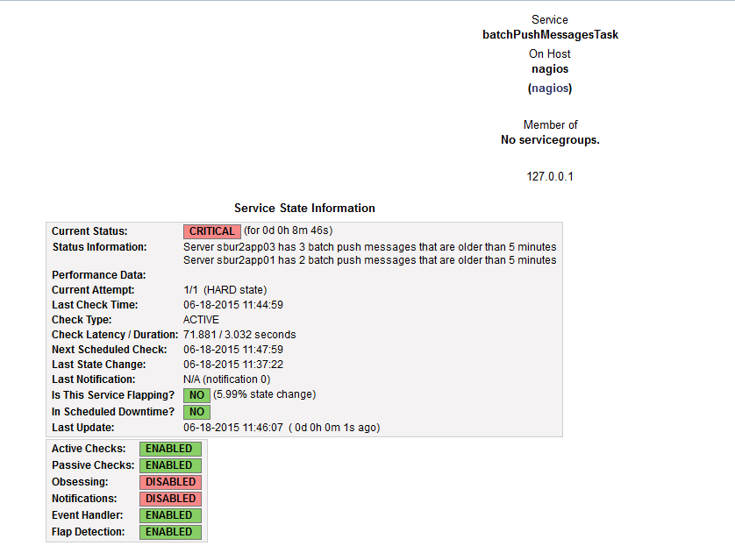
Task: Click the nagios link in parentheses
Action: pos(550,89)
